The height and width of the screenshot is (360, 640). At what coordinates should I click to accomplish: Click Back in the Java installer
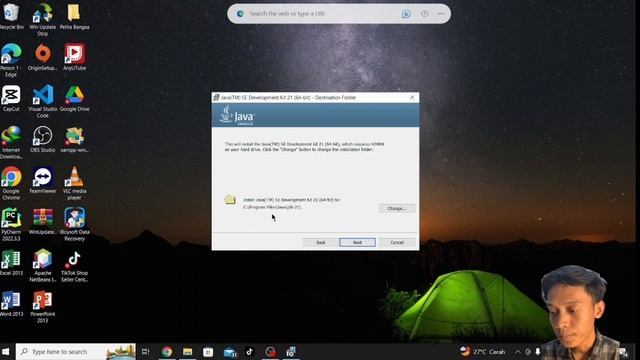(320, 242)
